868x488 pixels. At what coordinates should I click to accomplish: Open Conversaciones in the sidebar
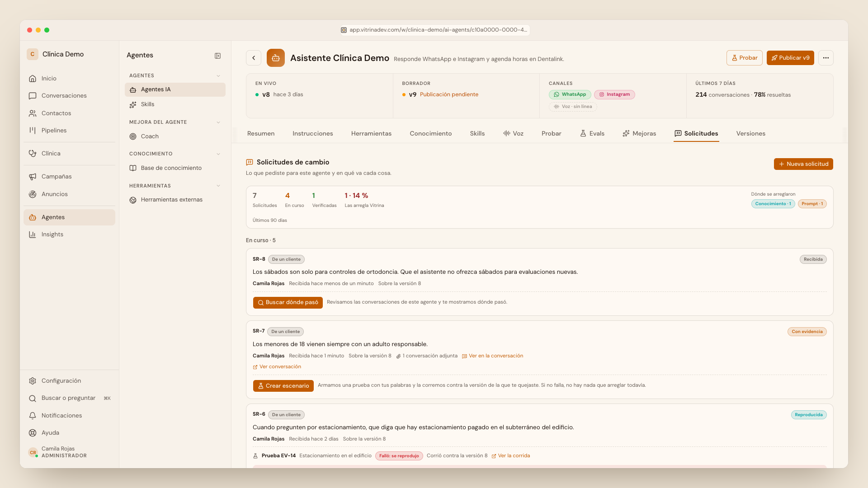coord(69,96)
